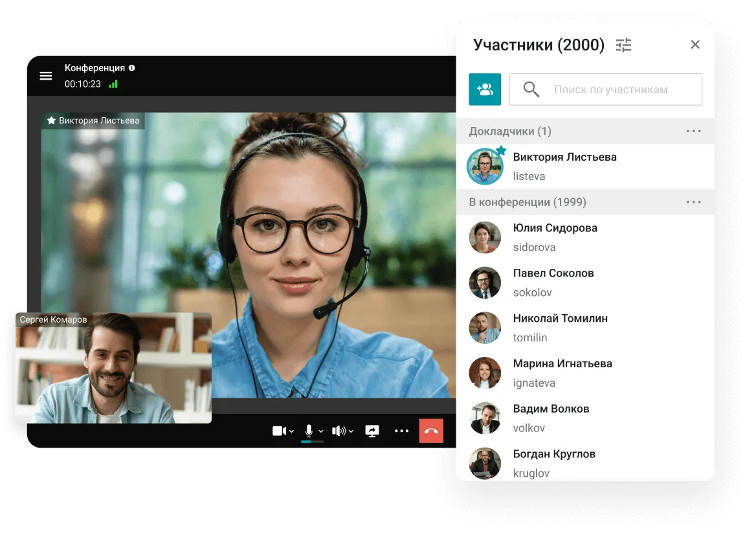This screenshot has height=537, width=756.
Task: Open the hamburger menu in the conference window
Action: [45, 76]
